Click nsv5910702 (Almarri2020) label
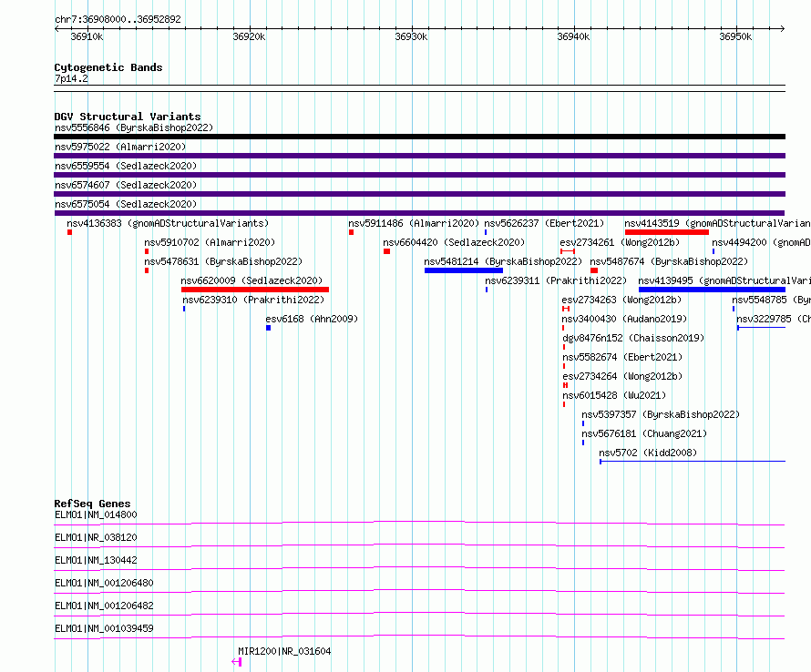 pos(210,242)
